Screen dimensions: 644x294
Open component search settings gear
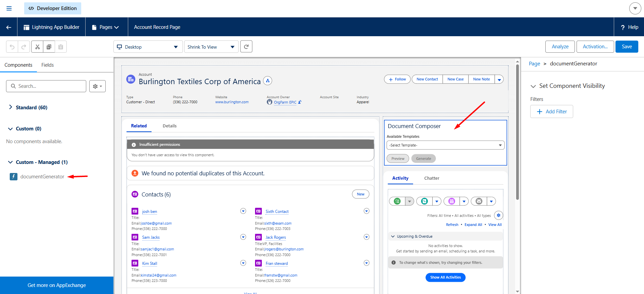point(98,86)
